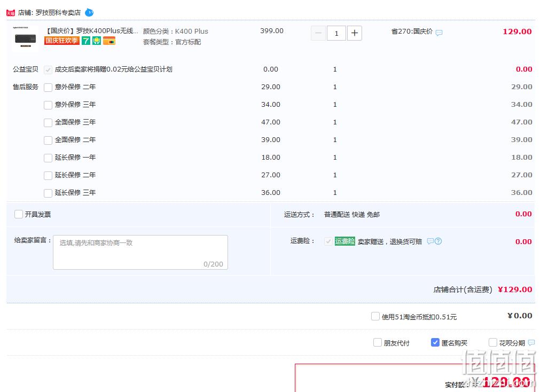Open the 罗技K400Plus无线 product title link
This screenshot has height=392, width=541.
(x=91, y=31)
